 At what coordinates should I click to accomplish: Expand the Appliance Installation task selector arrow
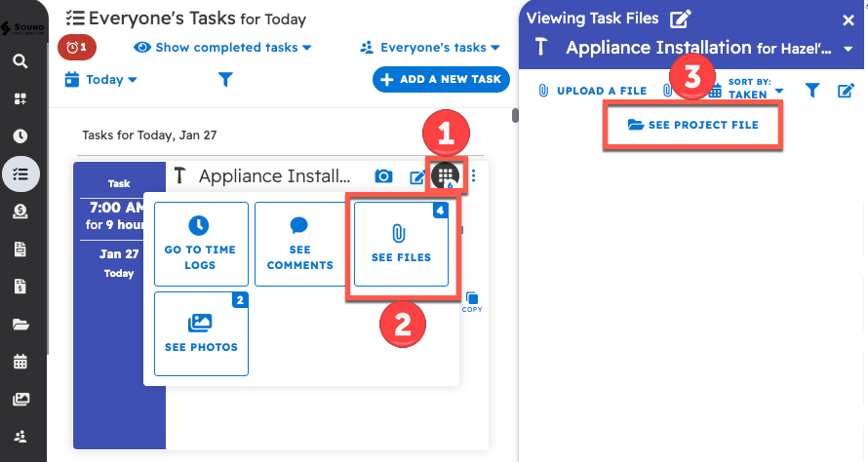coord(847,49)
